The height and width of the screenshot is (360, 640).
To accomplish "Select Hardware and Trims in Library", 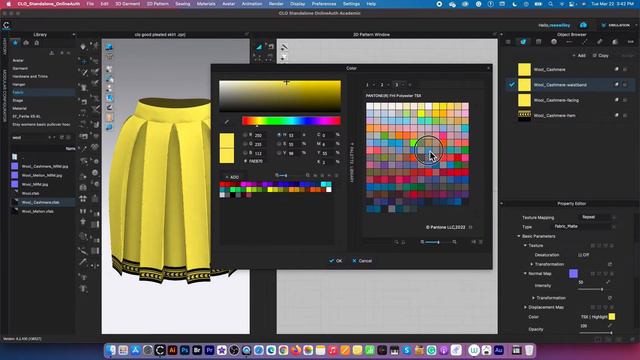I will point(30,76).
